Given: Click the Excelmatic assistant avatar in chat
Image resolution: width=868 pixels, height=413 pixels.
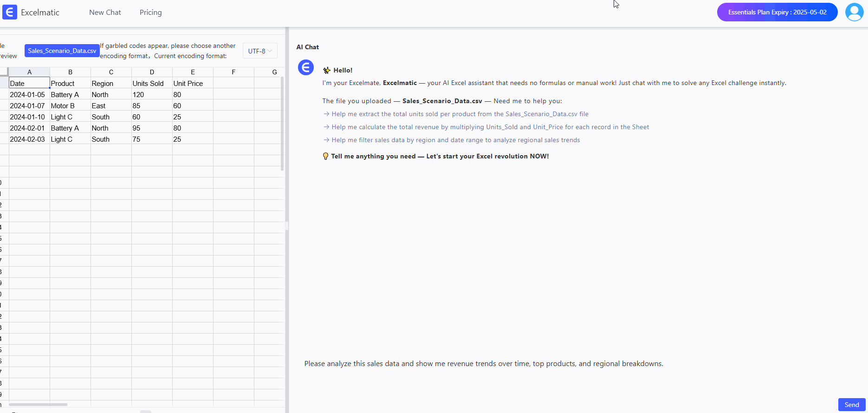Looking at the screenshot, I should coord(306,68).
